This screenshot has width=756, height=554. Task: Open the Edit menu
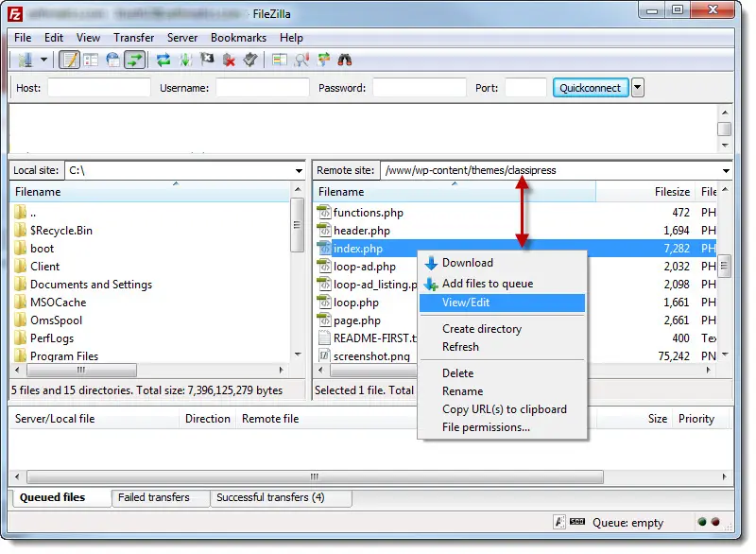54,38
